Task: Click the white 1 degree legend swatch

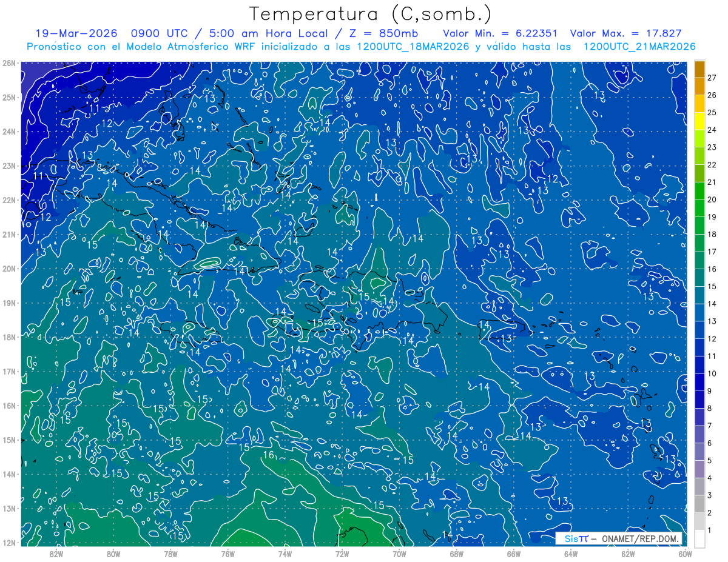Action: point(699,538)
